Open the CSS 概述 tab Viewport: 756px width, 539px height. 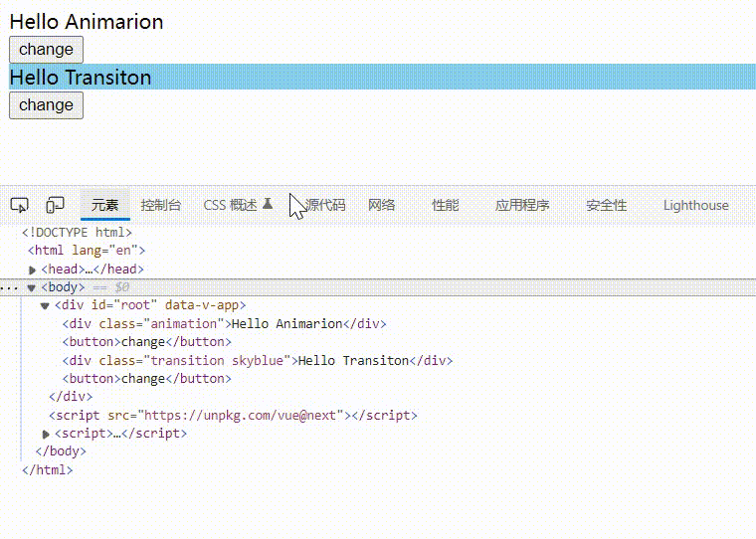pos(230,205)
